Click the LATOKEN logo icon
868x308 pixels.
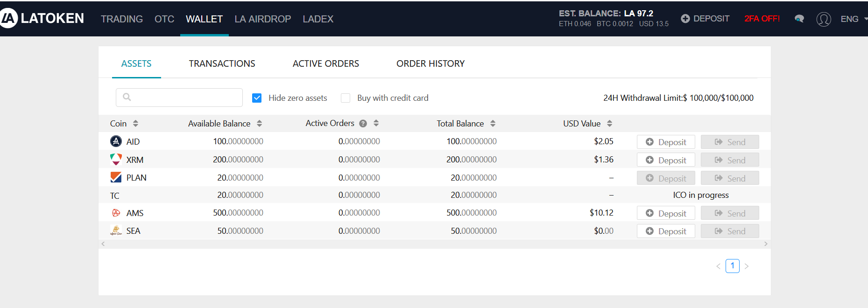point(8,18)
